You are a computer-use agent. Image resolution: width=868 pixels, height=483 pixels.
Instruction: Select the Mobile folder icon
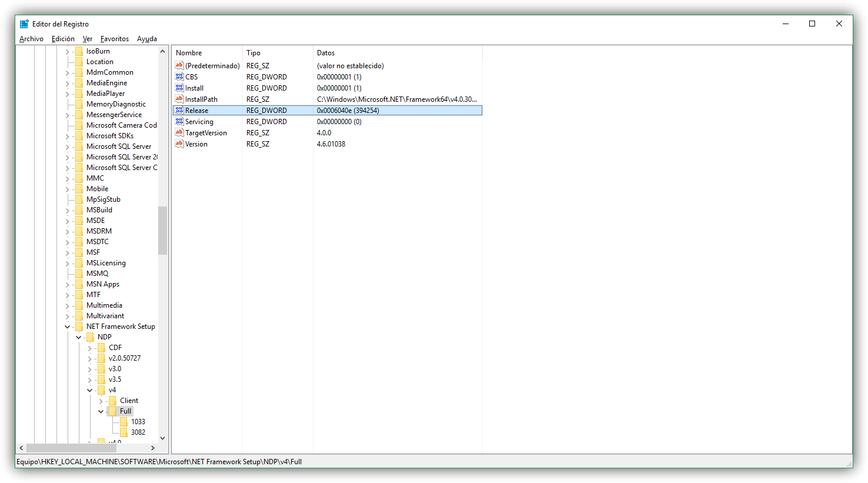tap(79, 189)
